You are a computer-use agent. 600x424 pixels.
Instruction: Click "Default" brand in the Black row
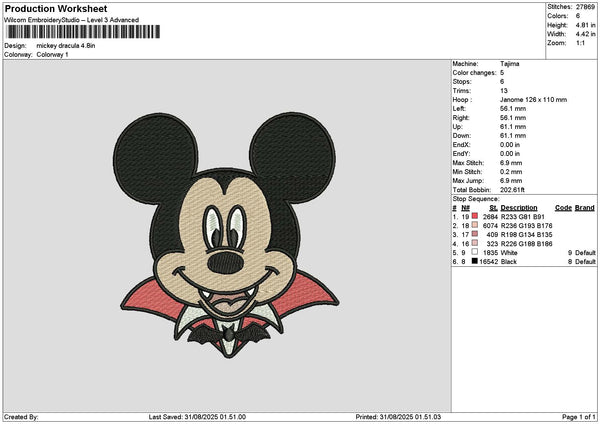point(585,262)
